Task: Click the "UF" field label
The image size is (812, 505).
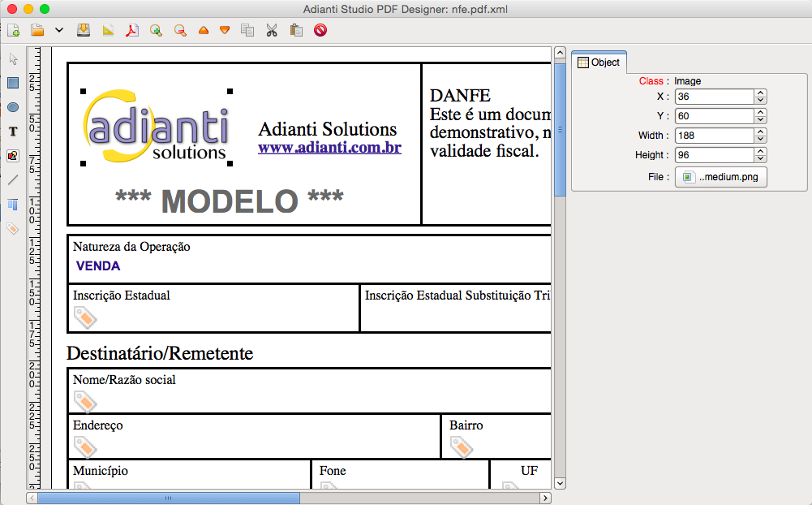Action: coord(529,471)
